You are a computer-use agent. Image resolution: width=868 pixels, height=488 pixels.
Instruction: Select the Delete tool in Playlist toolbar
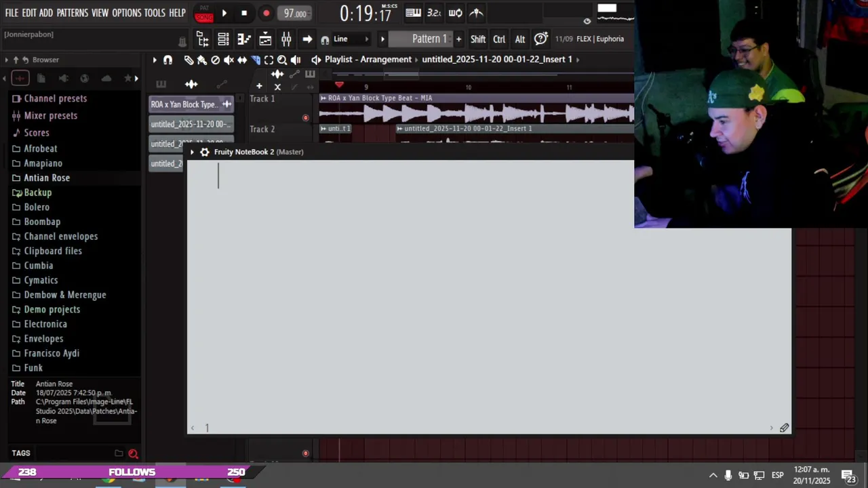click(216, 60)
